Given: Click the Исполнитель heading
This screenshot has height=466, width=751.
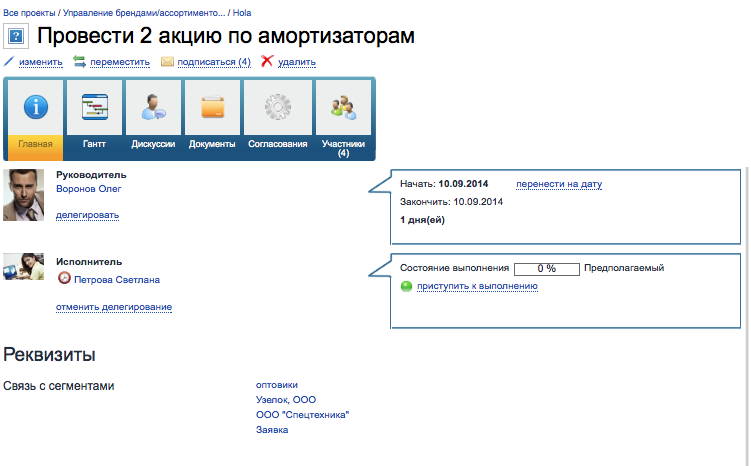Looking at the screenshot, I should point(89,262).
